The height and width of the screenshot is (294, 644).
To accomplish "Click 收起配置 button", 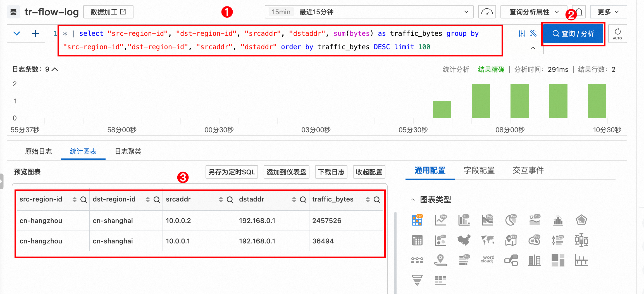I will [369, 172].
